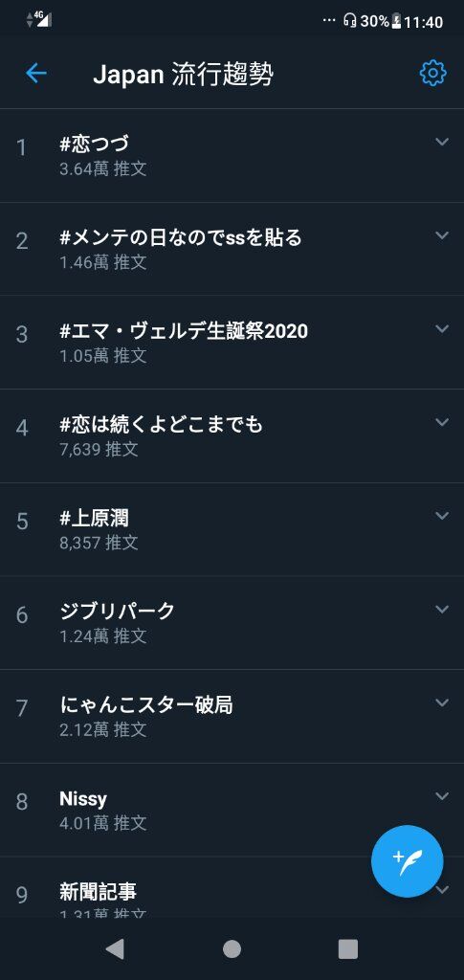Open the ジブリパーク trending topic
464x980 pixels.
(232, 622)
